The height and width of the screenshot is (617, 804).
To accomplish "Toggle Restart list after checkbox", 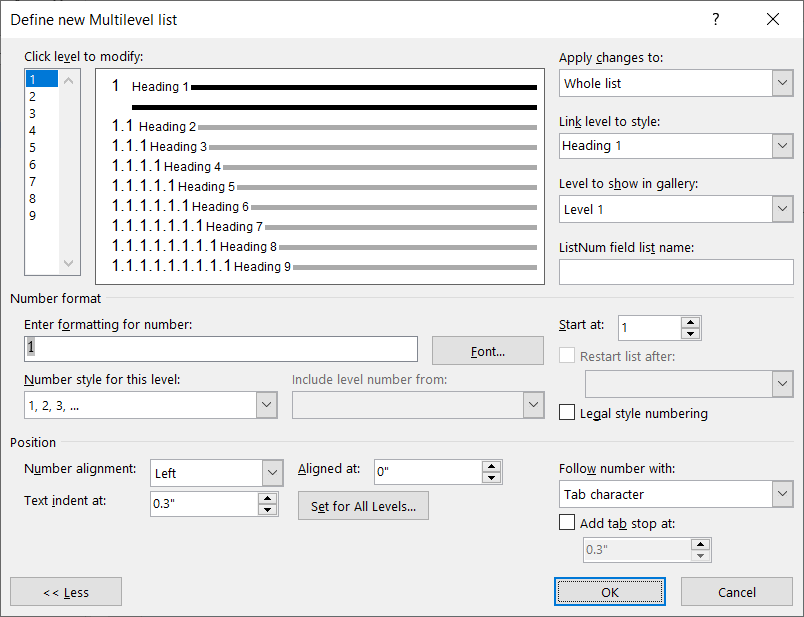I will (567, 355).
